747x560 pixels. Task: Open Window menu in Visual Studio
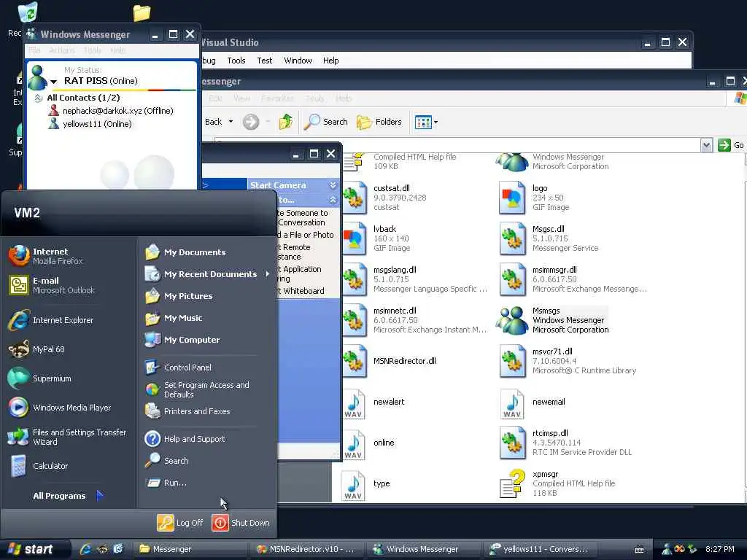(298, 61)
